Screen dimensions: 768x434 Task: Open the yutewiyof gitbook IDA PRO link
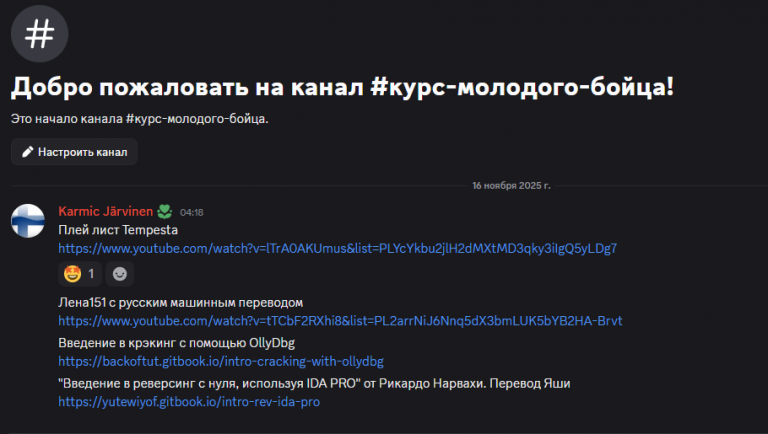(x=189, y=402)
